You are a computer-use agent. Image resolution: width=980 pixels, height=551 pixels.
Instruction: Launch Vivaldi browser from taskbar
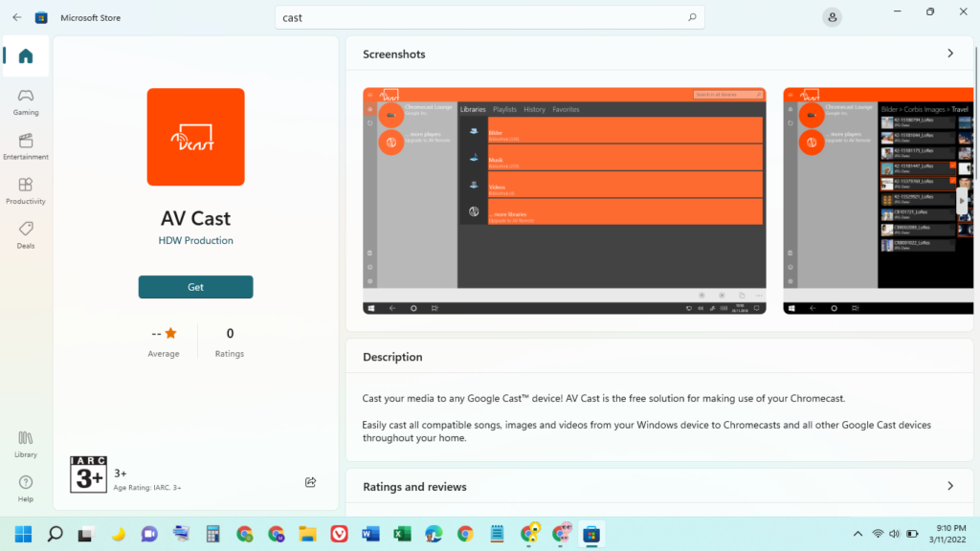(339, 534)
